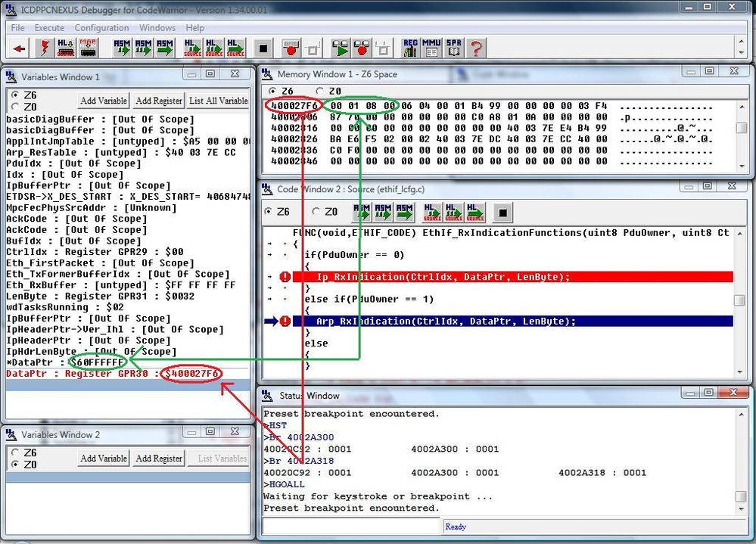Click the red lightning reset icon
756x544 pixels.
45,48
